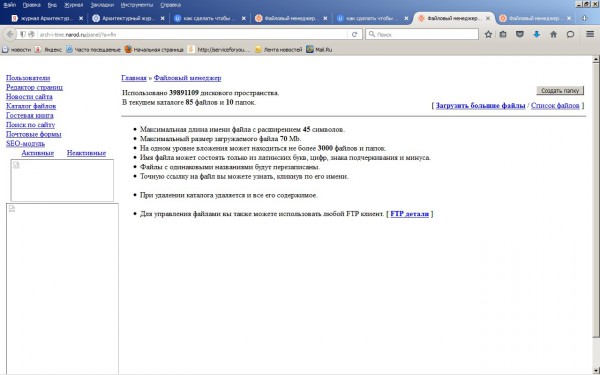Open the Pocket save icon

[x=519, y=34]
